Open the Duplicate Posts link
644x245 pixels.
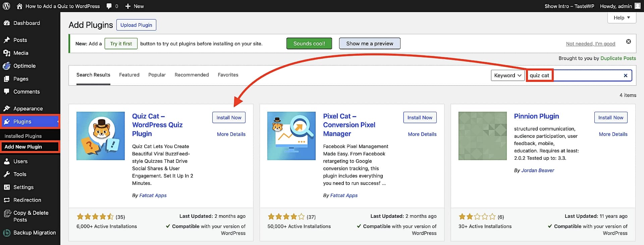click(618, 58)
